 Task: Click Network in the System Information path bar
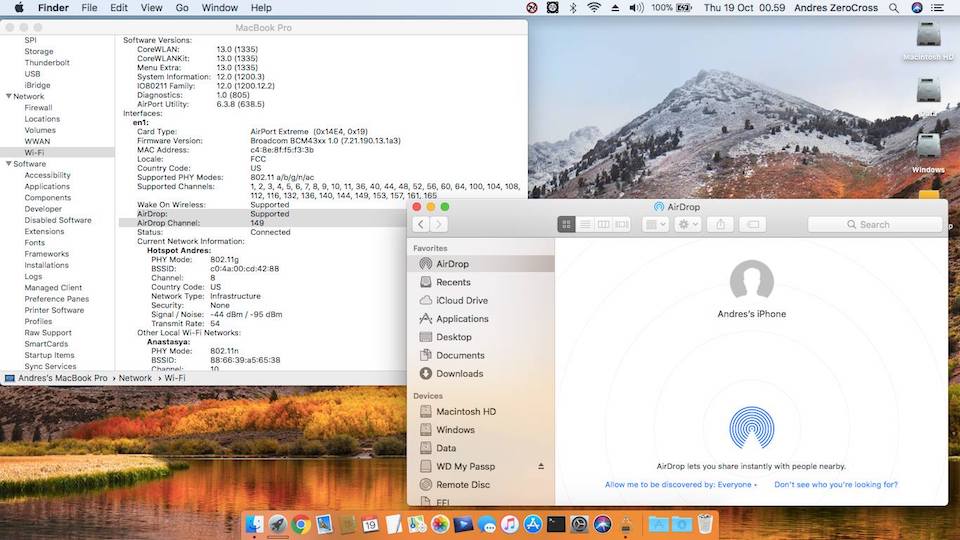pos(135,378)
